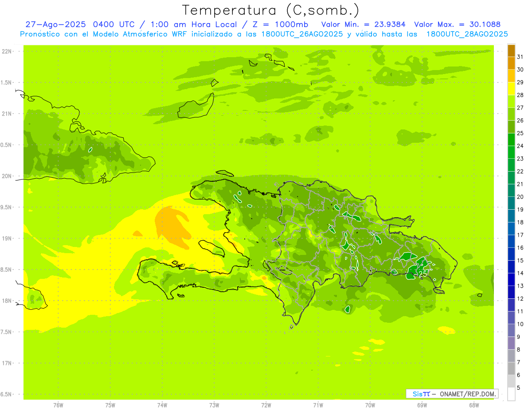
Task: Click the '74W' longitude label
Action: [x=162, y=405]
